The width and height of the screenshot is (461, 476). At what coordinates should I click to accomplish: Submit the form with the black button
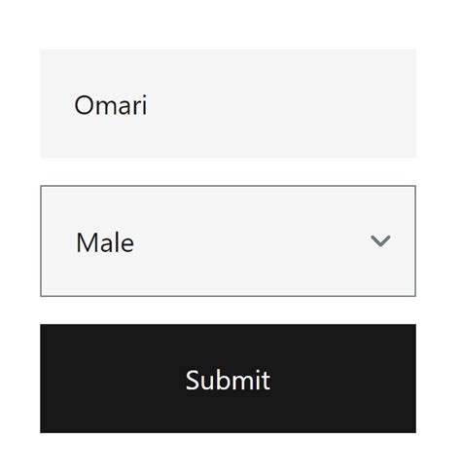(x=228, y=379)
